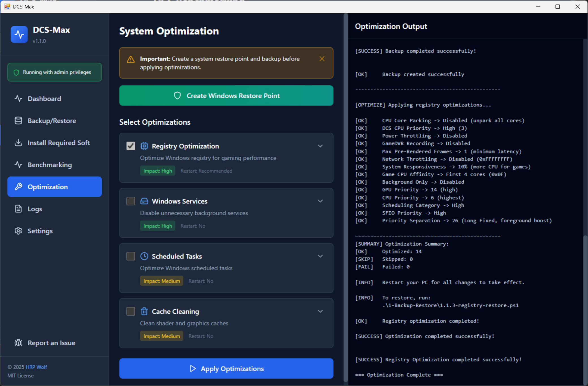Expand the Windows Services chevron

click(320, 201)
